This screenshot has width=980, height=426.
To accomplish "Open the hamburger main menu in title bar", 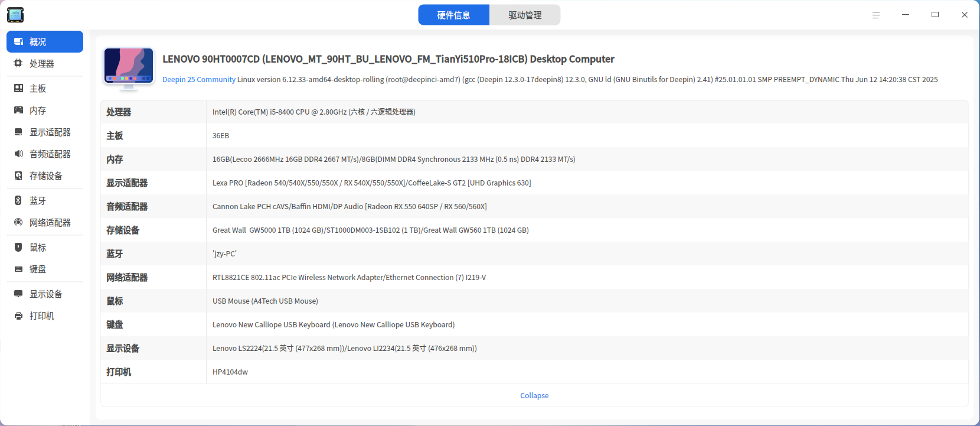I will 876,15.
